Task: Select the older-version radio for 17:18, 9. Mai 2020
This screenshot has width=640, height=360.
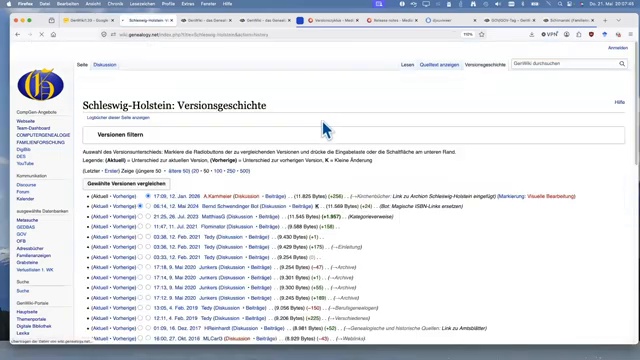Action: click(x=140, y=267)
